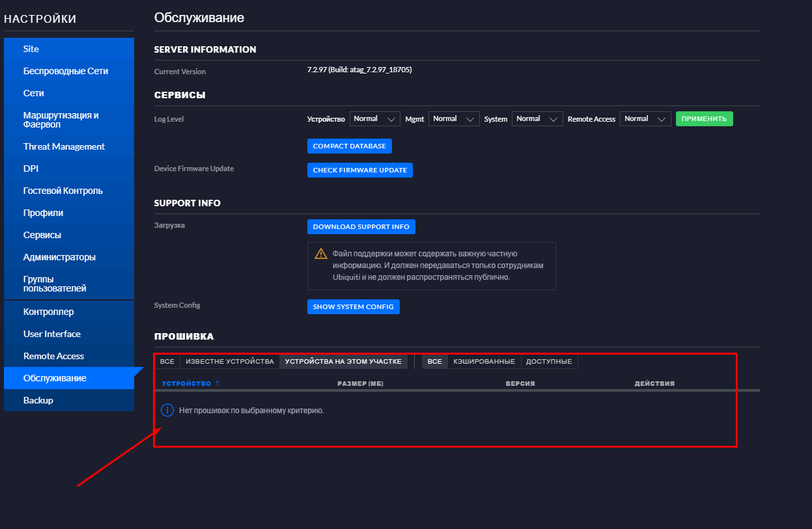Click the ВЕРСИЯ column header
Viewport: 812px width, 529px height.
point(520,383)
